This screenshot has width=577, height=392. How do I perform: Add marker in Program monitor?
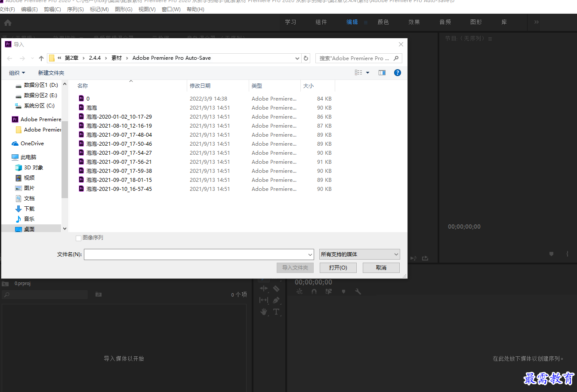coord(551,254)
